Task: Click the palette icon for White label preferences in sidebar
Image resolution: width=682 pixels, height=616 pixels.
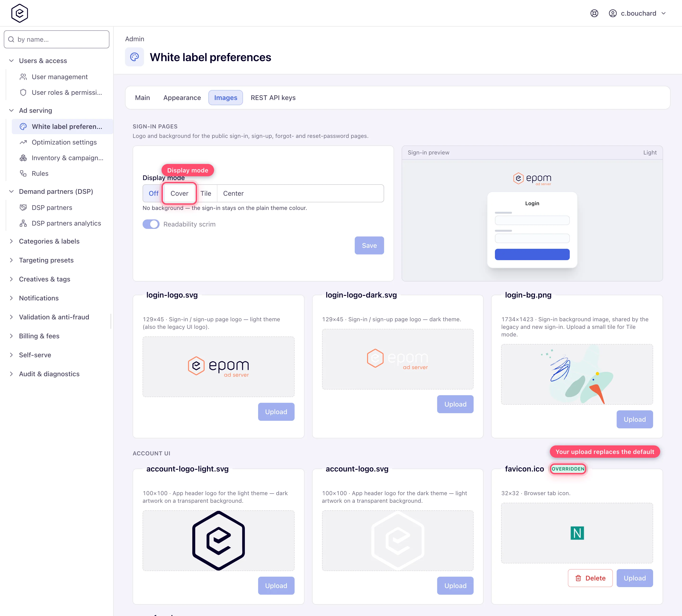Action: [23, 127]
